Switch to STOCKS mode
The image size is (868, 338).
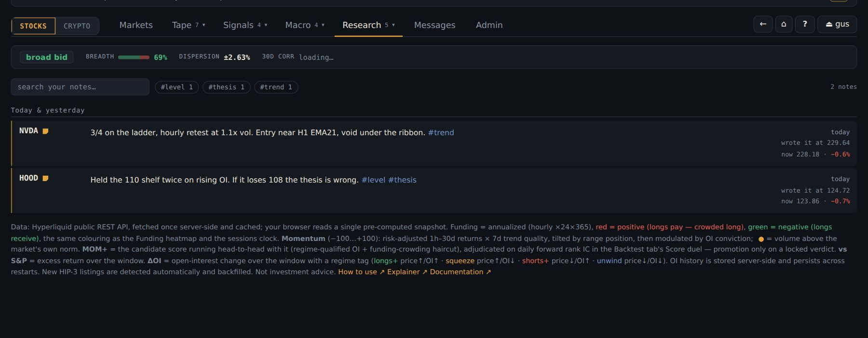(33, 26)
